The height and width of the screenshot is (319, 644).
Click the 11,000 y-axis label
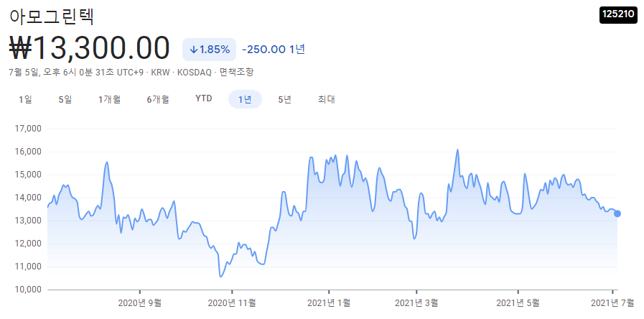tap(28, 267)
